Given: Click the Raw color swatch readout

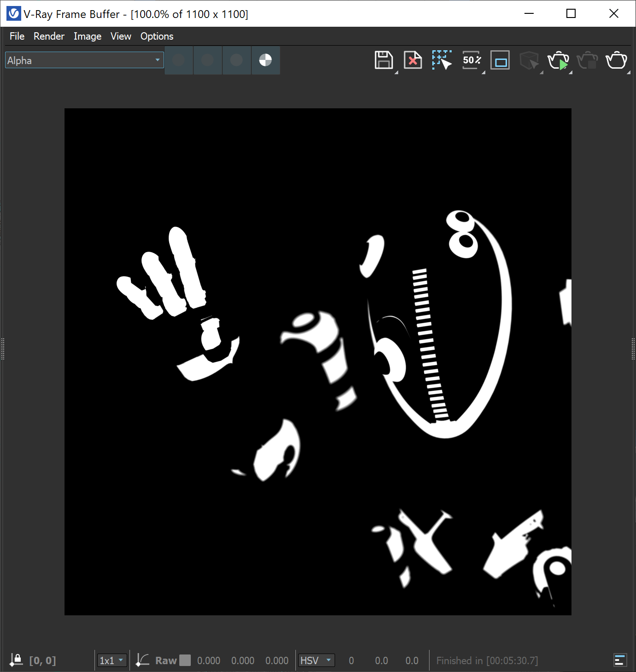Looking at the screenshot, I should (x=185, y=660).
